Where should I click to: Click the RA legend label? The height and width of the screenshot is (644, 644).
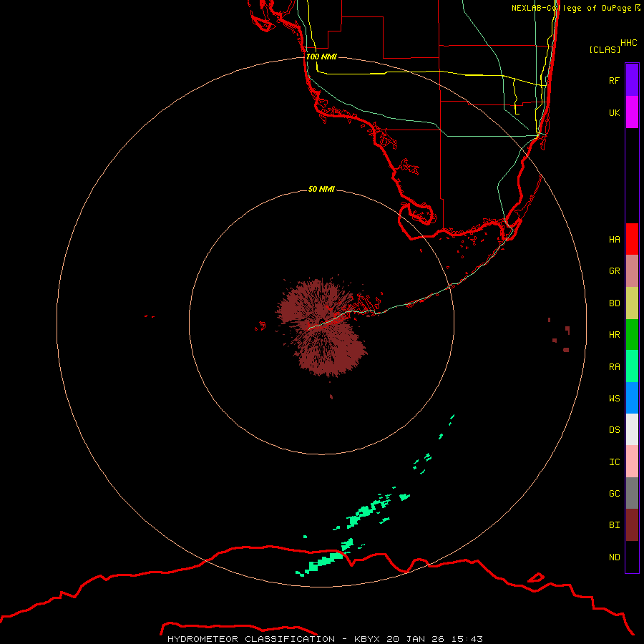614,367
